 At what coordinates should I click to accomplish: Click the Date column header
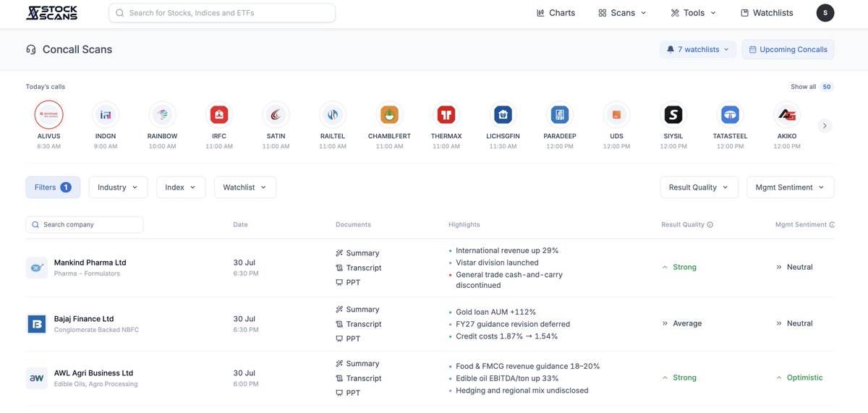tap(240, 225)
